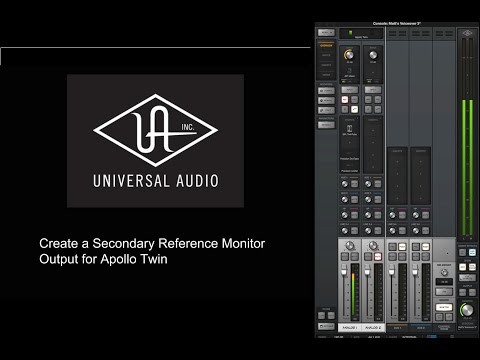The height and width of the screenshot is (360, 480).
Task: Select the ANALOG 1 channel label
Action: point(350,328)
